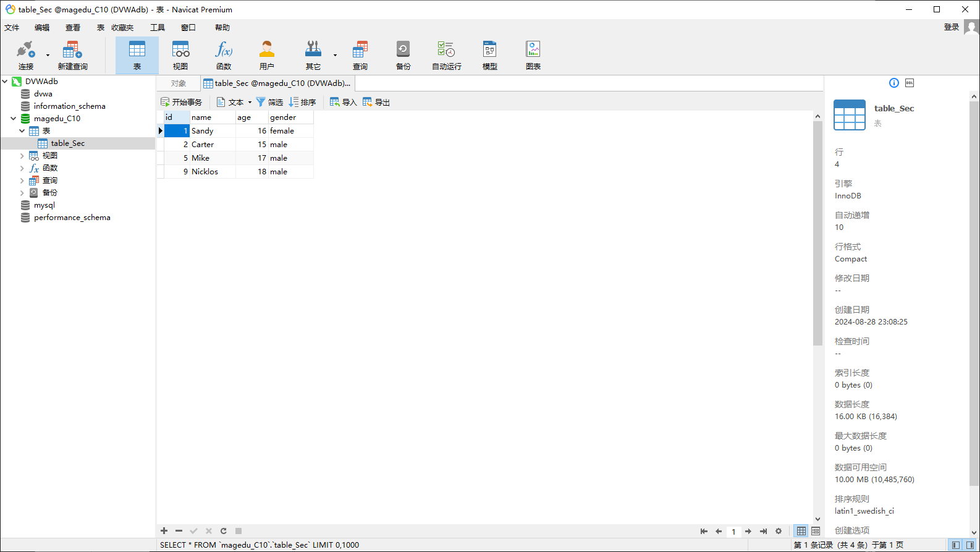
Task: Collapse the DVWAdb connection node
Action: pos(5,81)
